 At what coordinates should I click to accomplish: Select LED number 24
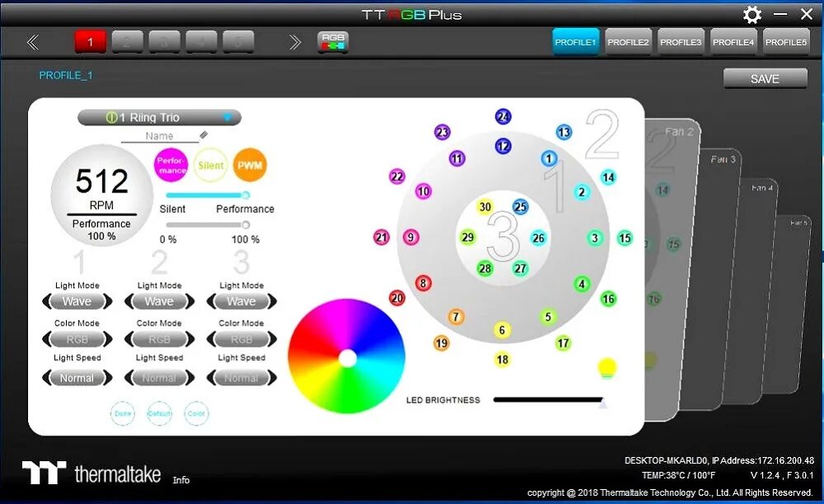tap(503, 116)
